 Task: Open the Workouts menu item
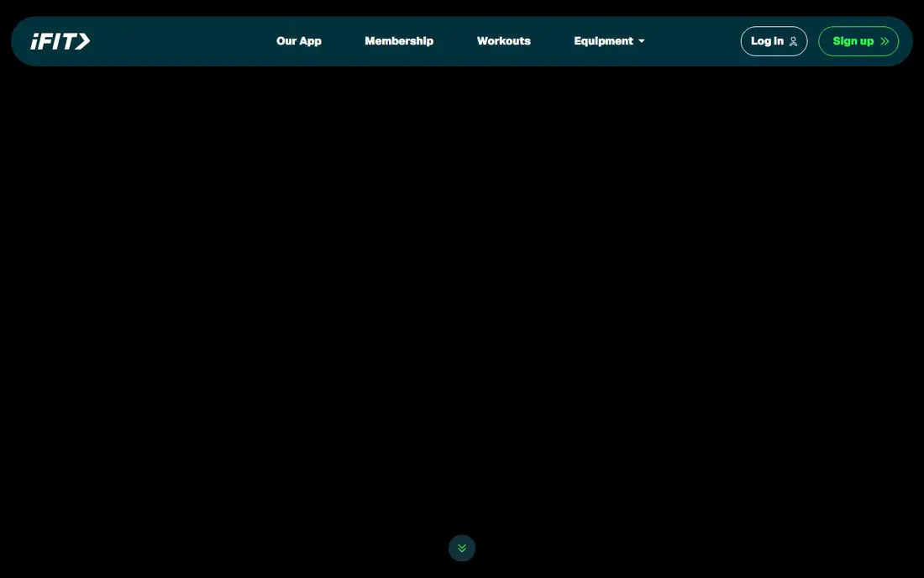click(x=504, y=41)
